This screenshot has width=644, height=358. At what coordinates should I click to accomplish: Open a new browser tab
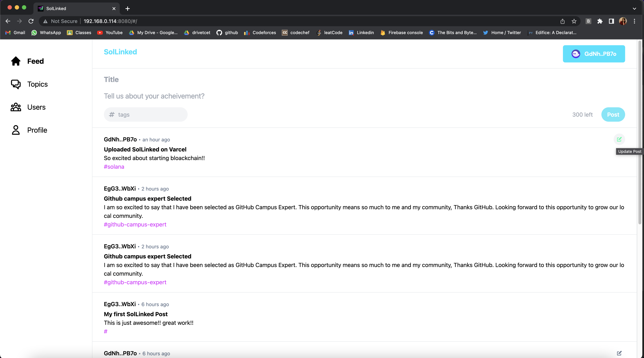(127, 8)
